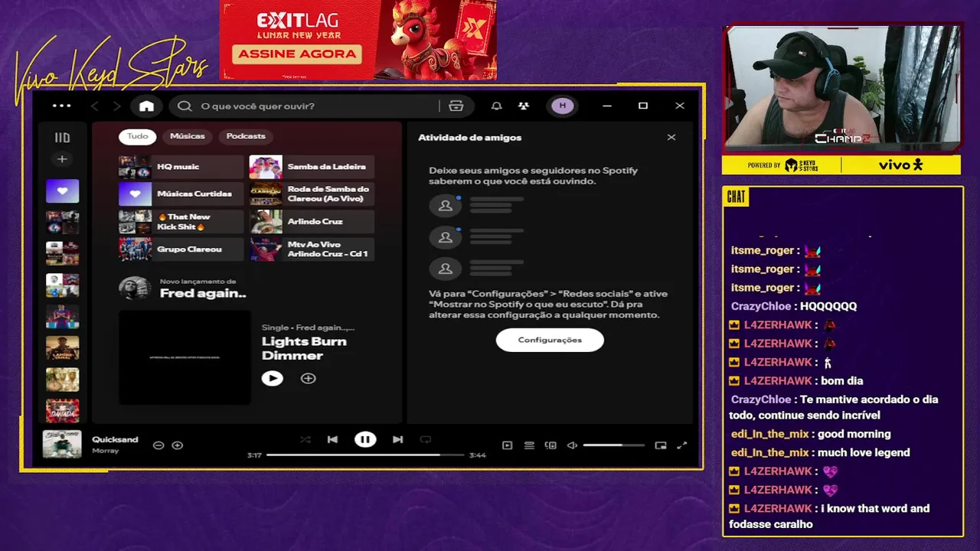Open Morray artist link in player
The width and height of the screenshot is (980, 551).
pos(106,451)
